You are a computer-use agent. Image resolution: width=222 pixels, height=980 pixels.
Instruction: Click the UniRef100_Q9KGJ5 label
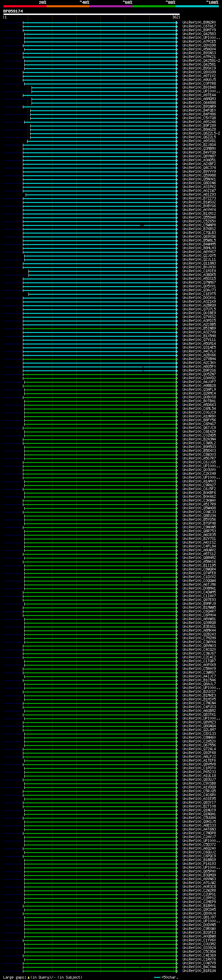pyautogui.click(x=199, y=822)
